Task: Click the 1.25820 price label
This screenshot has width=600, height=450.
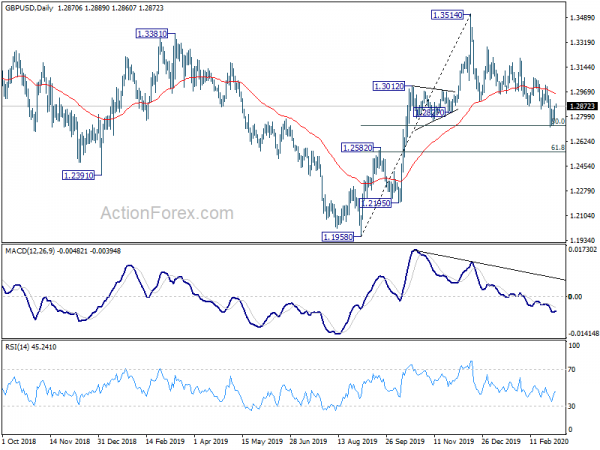Action: tap(357, 148)
